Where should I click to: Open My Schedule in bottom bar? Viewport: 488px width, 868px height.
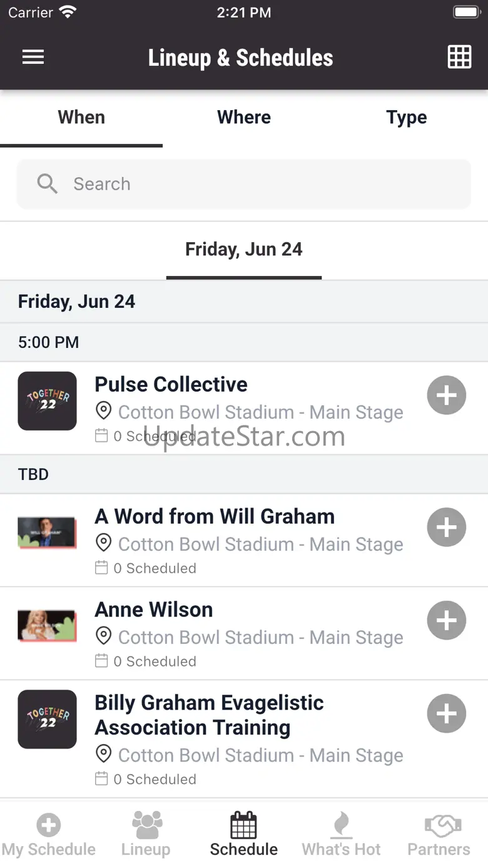coord(49,835)
